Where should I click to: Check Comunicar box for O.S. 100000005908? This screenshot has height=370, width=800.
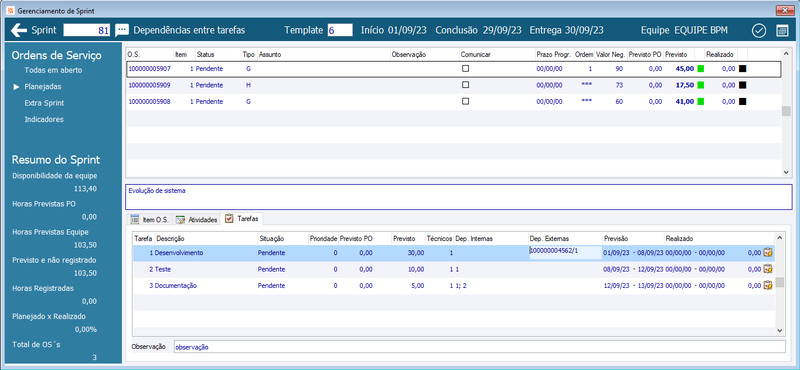465,101
